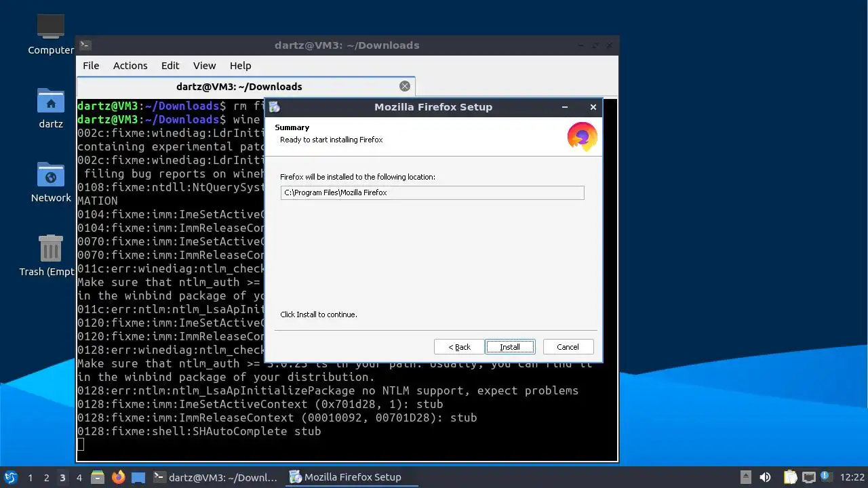
Task: Click the 'SHAutoComplete stub' terminal line
Action: pyautogui.click(x=199, y=431)
